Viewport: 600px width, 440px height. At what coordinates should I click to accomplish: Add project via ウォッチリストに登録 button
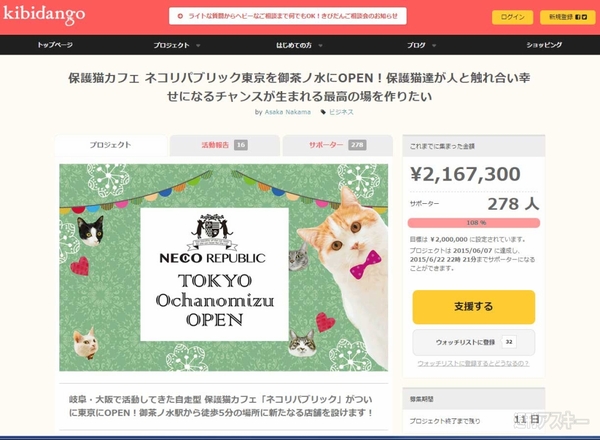pyautogui.click(x=474, y=342)
